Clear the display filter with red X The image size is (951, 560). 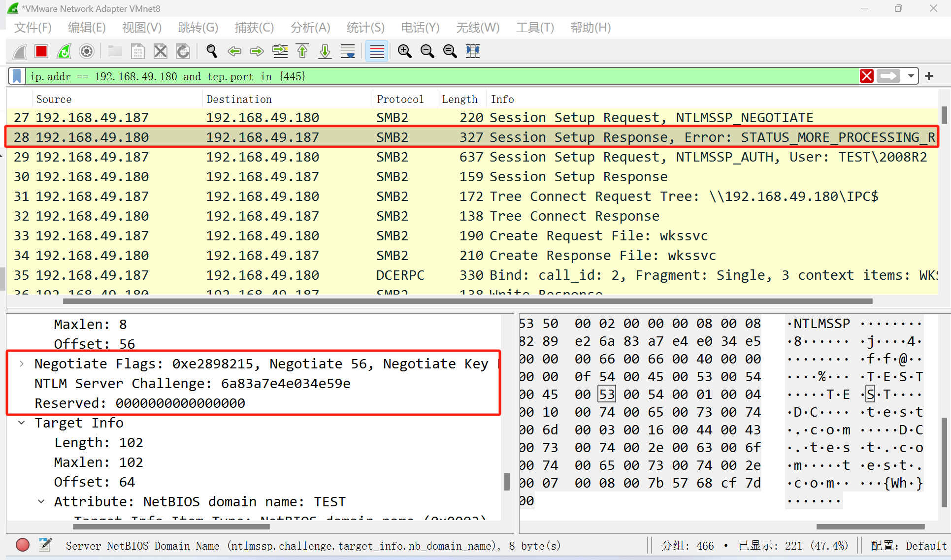click(x=866, y=76)
